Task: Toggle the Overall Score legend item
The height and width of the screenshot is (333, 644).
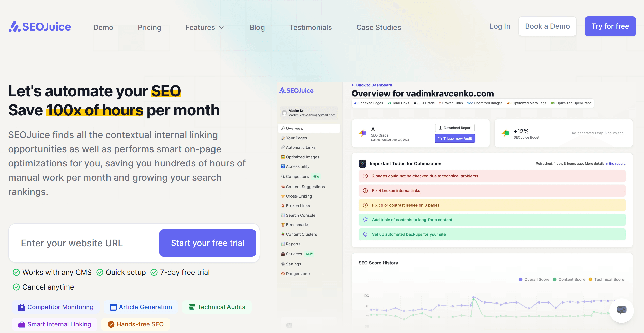Action: point(534,279)
